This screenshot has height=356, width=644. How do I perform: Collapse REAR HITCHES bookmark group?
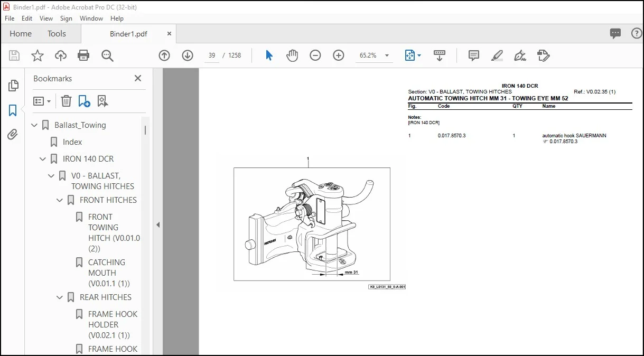[60, 297]
